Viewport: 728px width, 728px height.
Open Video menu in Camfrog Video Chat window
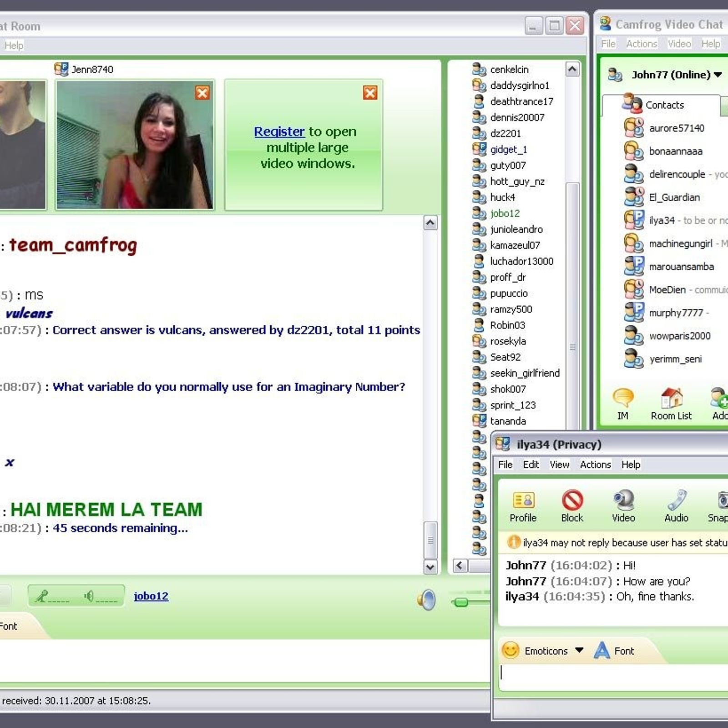[x=679, y=44]
